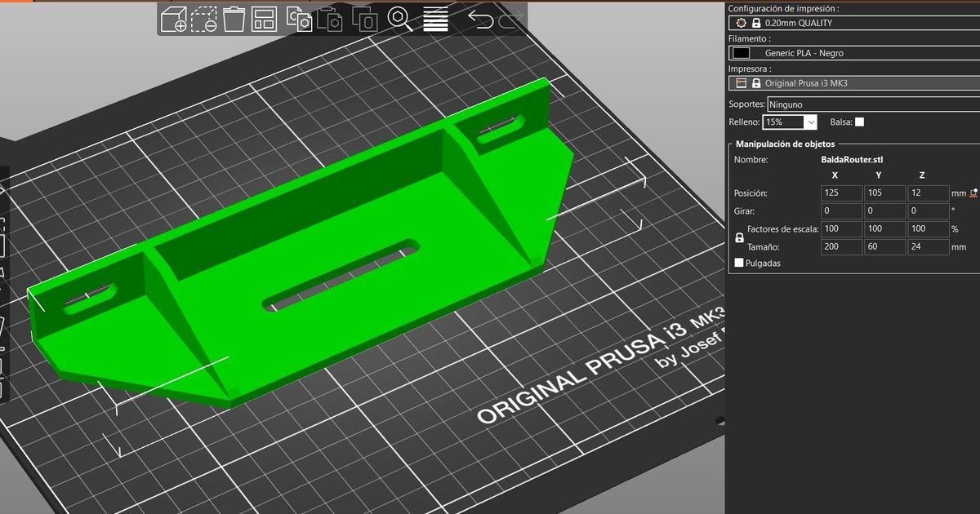Select the Arrange objects tool
980x514 pixels.
pos(265,20)
